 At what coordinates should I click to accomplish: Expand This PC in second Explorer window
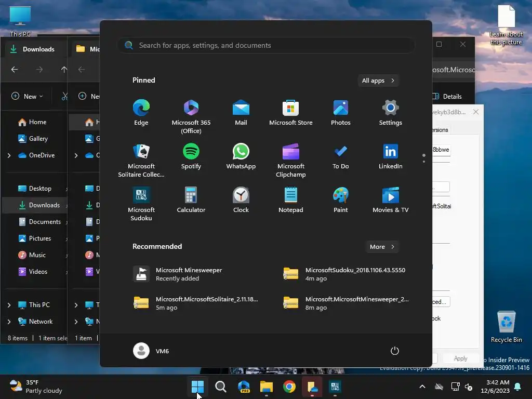pyautogui.click(x=76, y=305)
